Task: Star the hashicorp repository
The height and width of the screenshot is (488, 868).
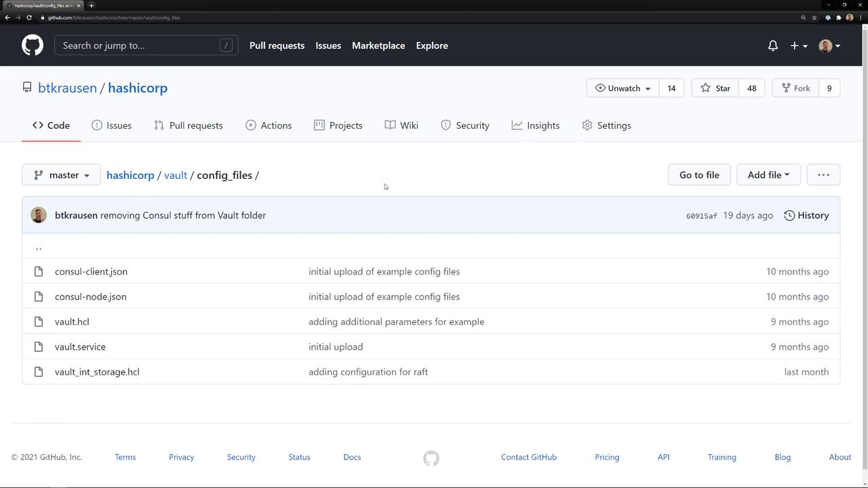Action: click(x=715, y=88)
